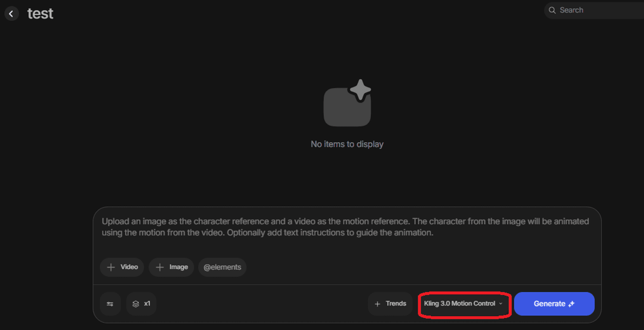This screenshot has width=644, height=330.
Task: Select the @elements chip
Action: pyautogui.click(x=222, y=267)
